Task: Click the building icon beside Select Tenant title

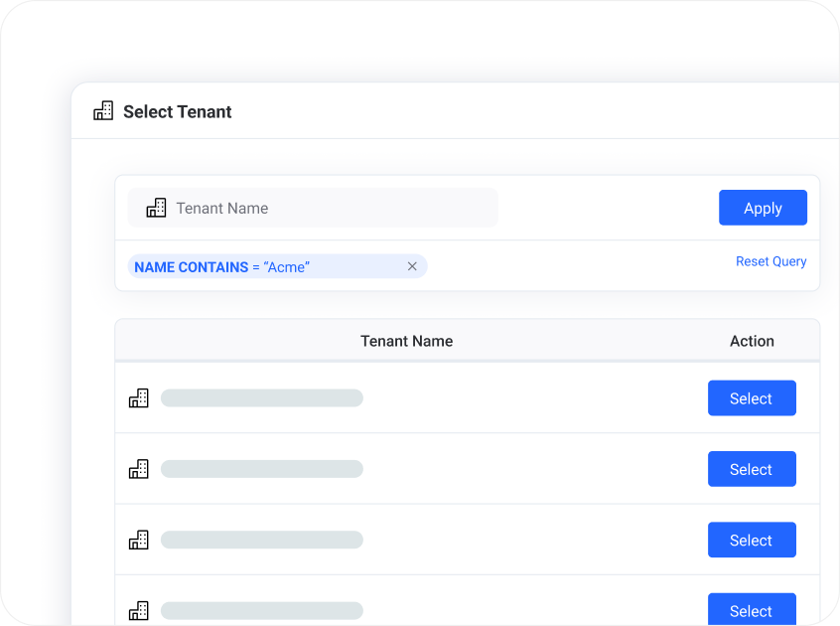Action: click(103, 111)
